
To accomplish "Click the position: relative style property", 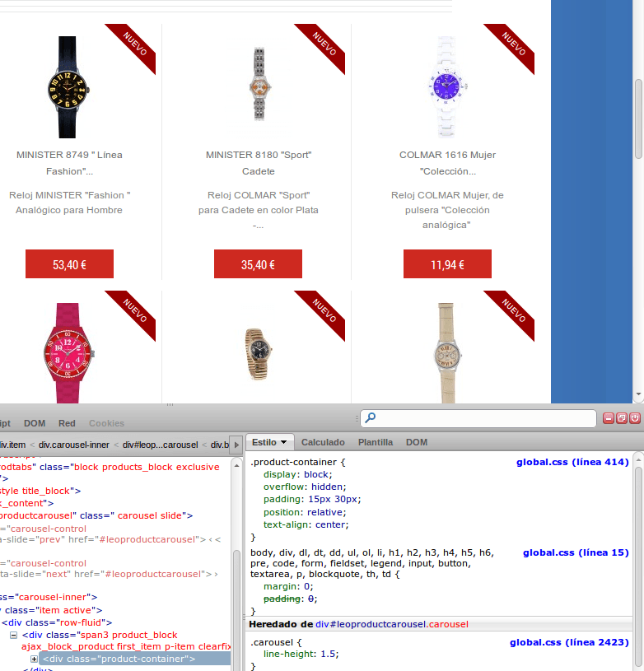I will [x=305, y=512].
